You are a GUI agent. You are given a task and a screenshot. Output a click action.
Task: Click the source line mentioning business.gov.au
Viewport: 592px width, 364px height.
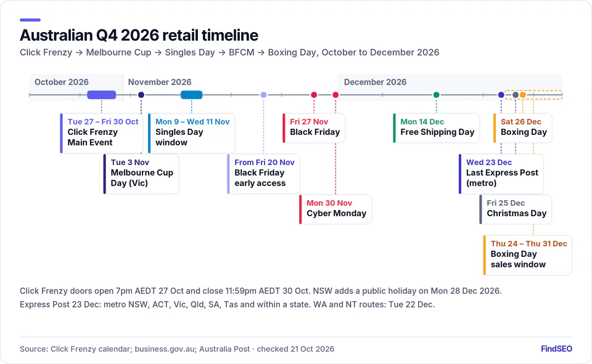pos(177,349)
